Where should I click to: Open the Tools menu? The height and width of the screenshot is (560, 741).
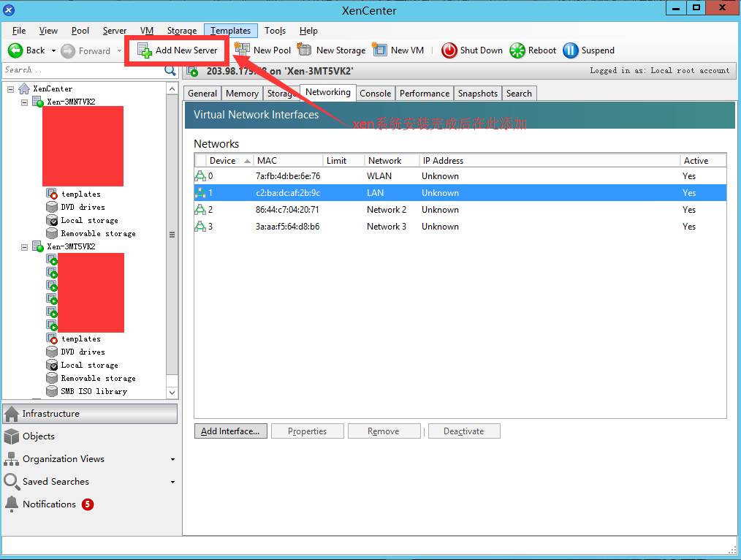pos(275,31)
